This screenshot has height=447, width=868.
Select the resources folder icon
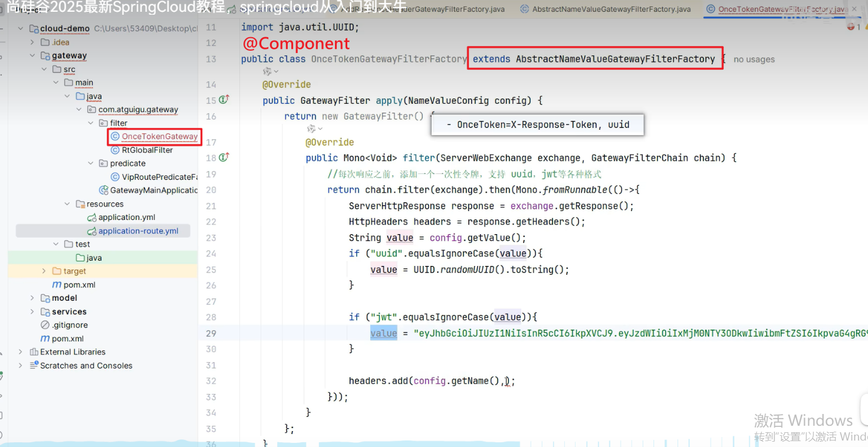[x=81, y=204]
